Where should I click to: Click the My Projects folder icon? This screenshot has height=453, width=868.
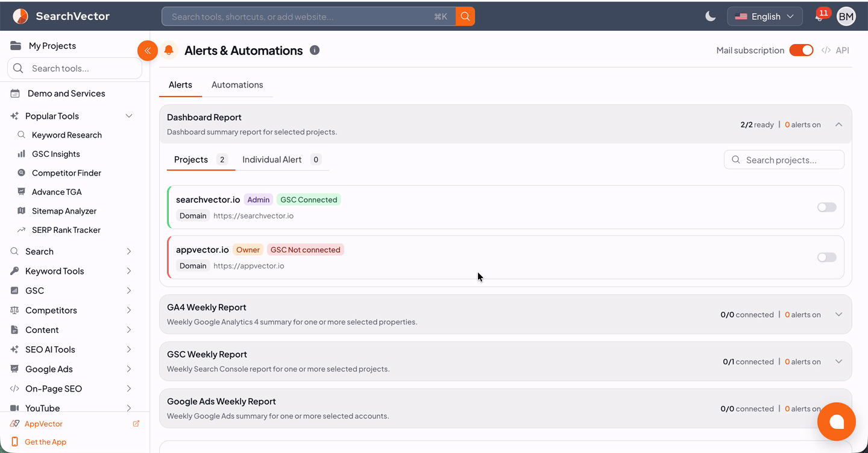click(16, 46)
